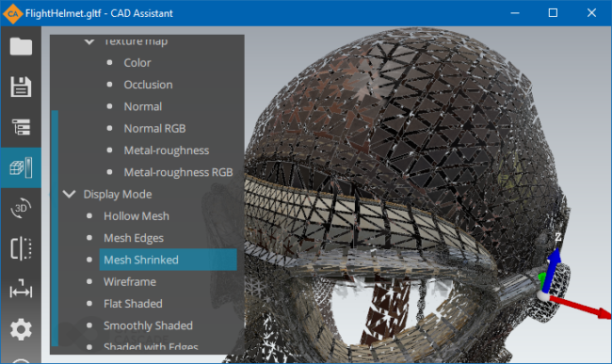Image resolution: width=612 pixels, height=364 pixels.
Task: Select Metal-roughness RGB texture option
Action: (178, 172)
